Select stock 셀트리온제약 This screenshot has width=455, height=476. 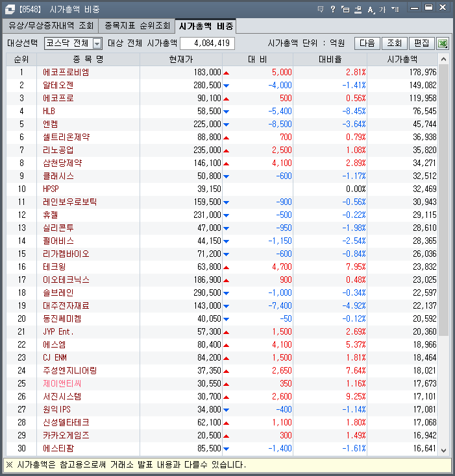click(66, 137)
